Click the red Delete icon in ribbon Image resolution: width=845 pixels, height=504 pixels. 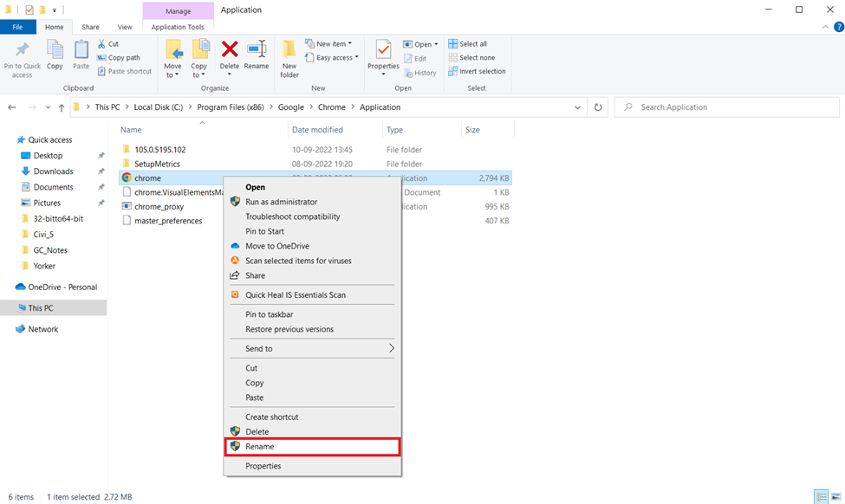point(230,51)
